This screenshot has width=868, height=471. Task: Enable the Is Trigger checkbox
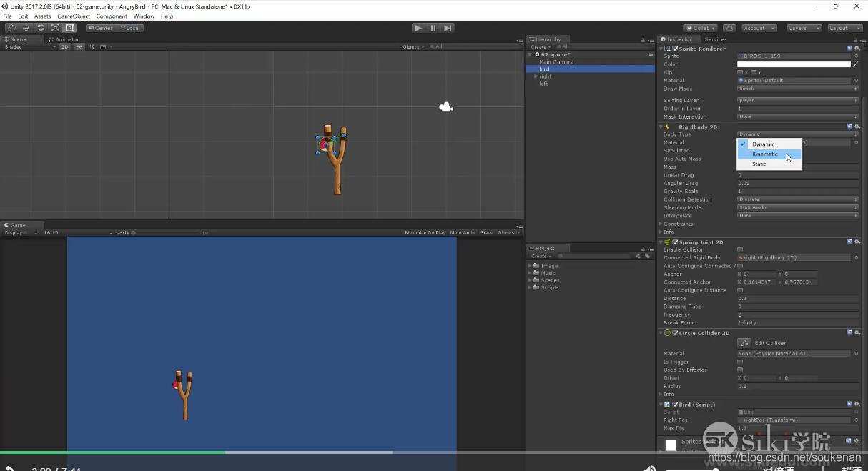tap(740, 362)
